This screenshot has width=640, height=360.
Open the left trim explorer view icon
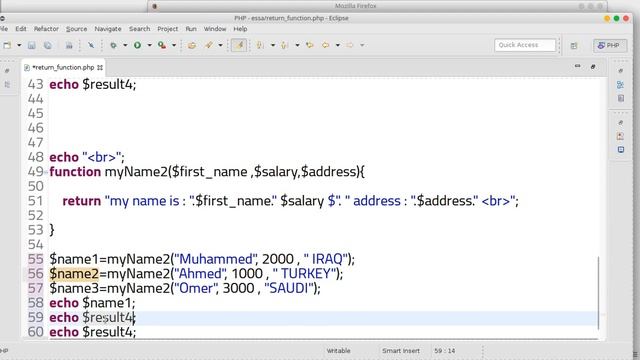coord(7,84)
